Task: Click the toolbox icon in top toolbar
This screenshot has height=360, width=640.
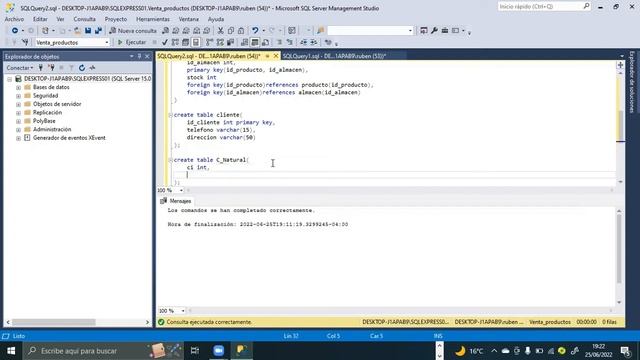Action: (444, 31)
